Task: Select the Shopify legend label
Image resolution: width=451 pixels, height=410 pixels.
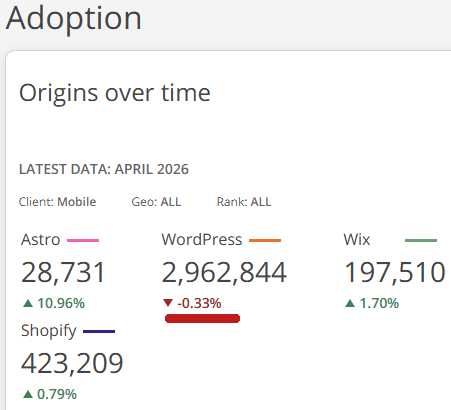Action: pyautogui.click(x=49, y=331)
